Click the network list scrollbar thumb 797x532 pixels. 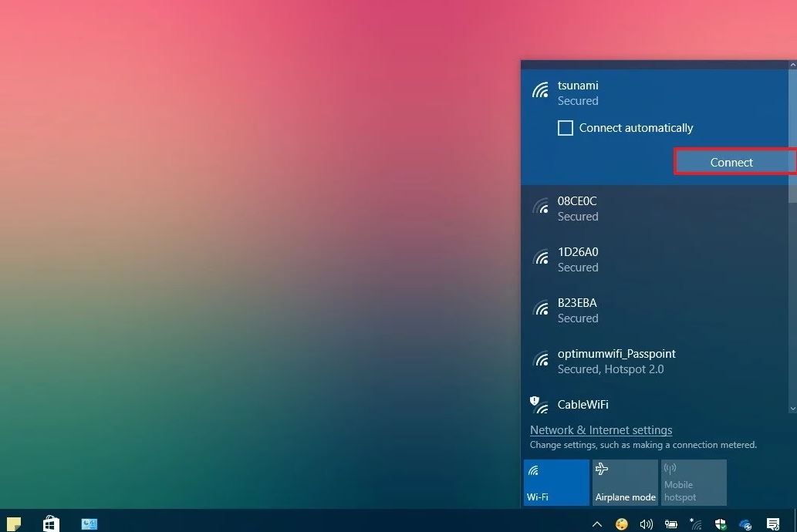pos(792,136)
